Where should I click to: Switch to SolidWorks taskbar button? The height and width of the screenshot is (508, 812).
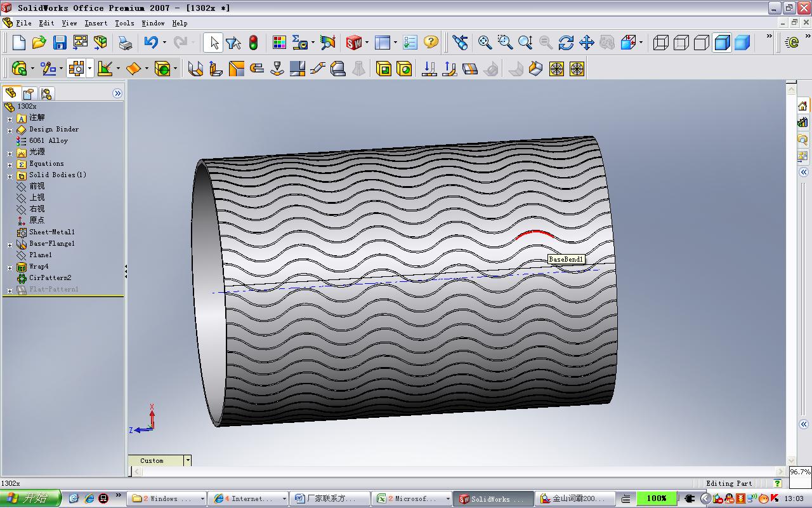click(x=493, y=498)
